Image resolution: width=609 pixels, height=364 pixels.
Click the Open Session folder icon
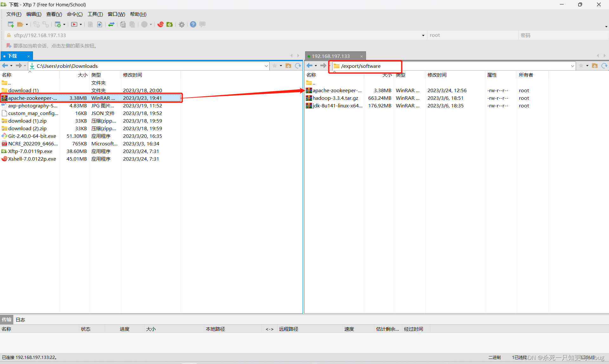pyautogui.click(x=20, y=24)
